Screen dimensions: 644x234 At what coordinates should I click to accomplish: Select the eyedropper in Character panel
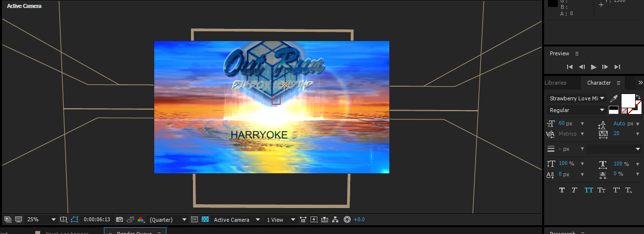tap(614, 99)
